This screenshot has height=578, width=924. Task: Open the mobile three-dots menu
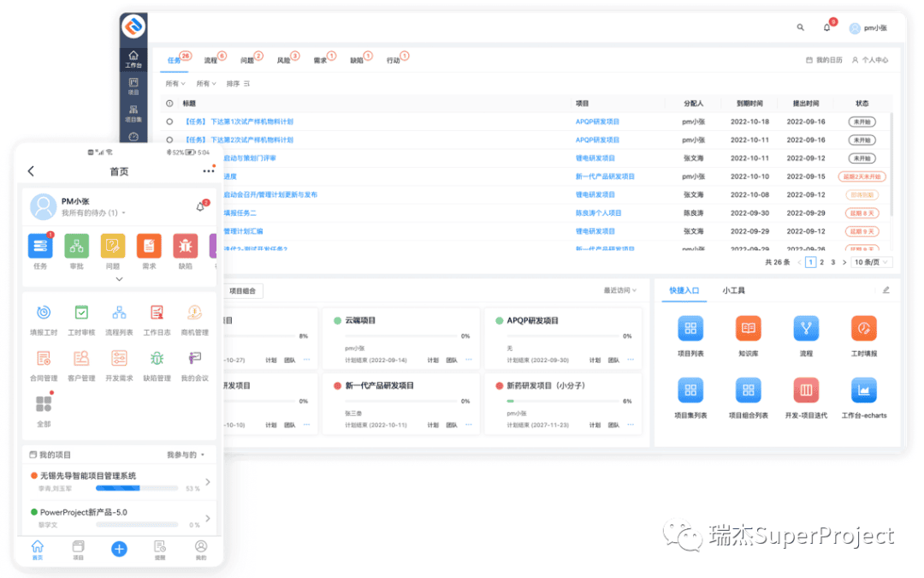click(209, 171)
